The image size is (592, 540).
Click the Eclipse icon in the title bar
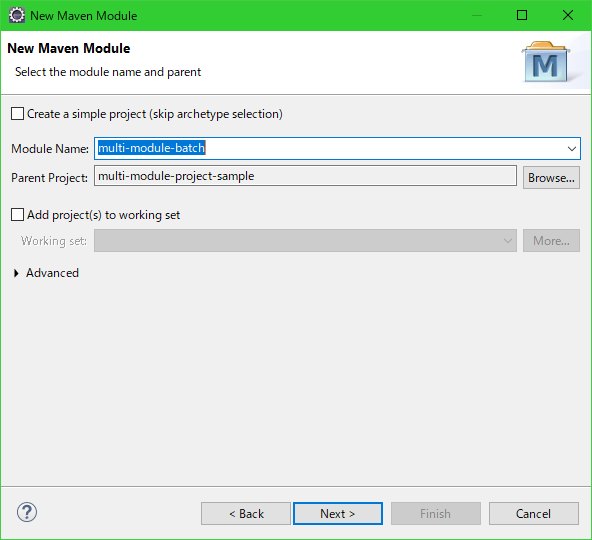[x=17, y=15]
